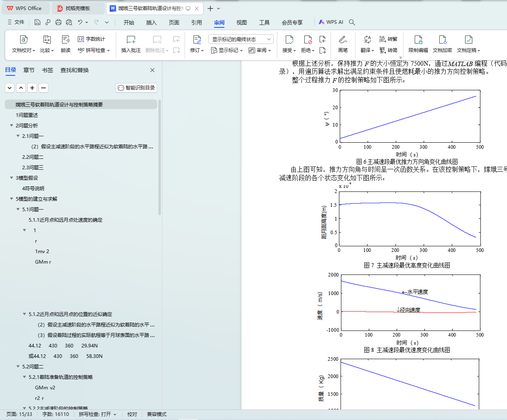
Task: Open the 显示标记 show markup dropdown
Action: pos(227,50)
